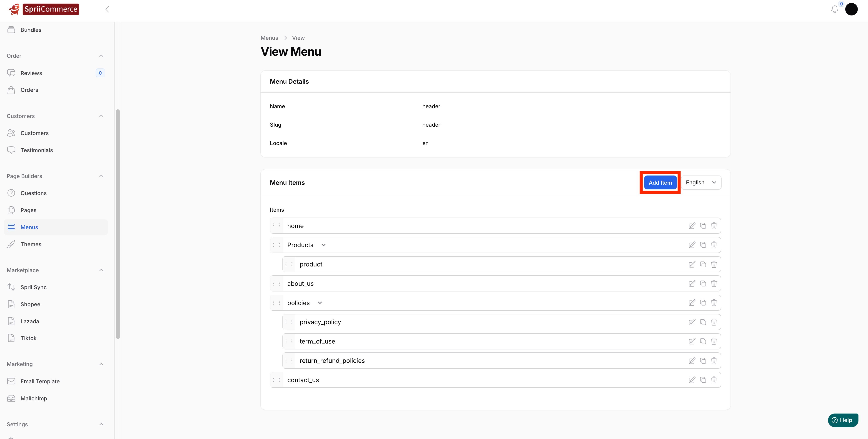Go to Pages in the sidebar
Viewport: 868px width, 439px height.
28,210
